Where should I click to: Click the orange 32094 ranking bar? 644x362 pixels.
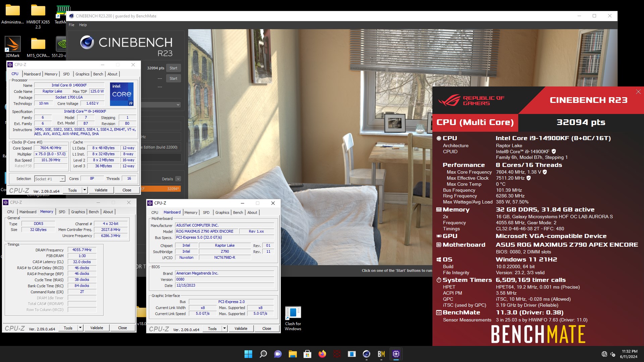pos(161,189)
